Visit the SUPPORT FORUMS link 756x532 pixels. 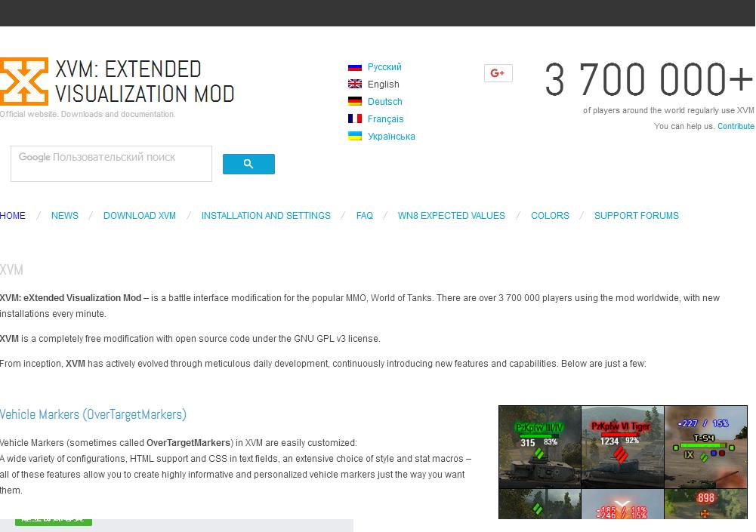point(637,216)
